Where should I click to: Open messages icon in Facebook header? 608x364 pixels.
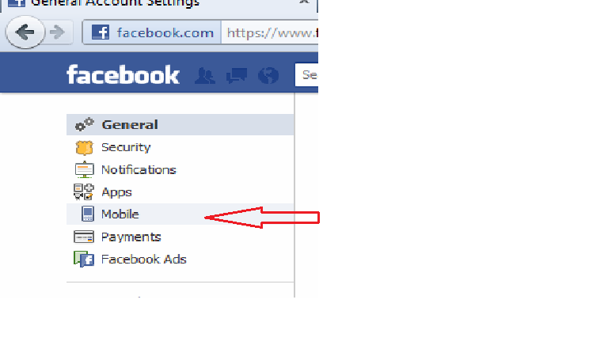237,76
